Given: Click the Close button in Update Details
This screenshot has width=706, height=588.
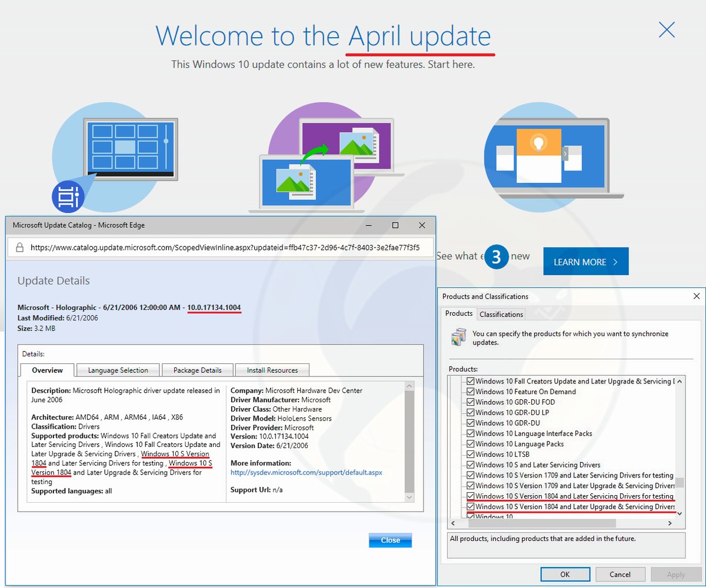Looking at the screenshot, I should 391,540.
